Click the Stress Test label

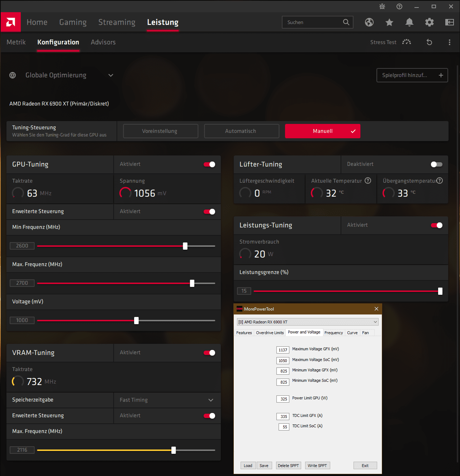pos(383,42)
